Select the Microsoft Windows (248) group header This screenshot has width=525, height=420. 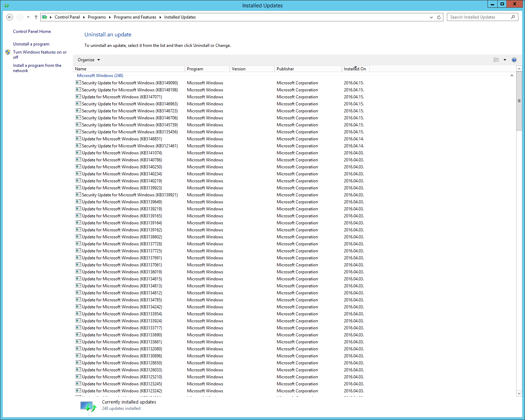(100, 76)
